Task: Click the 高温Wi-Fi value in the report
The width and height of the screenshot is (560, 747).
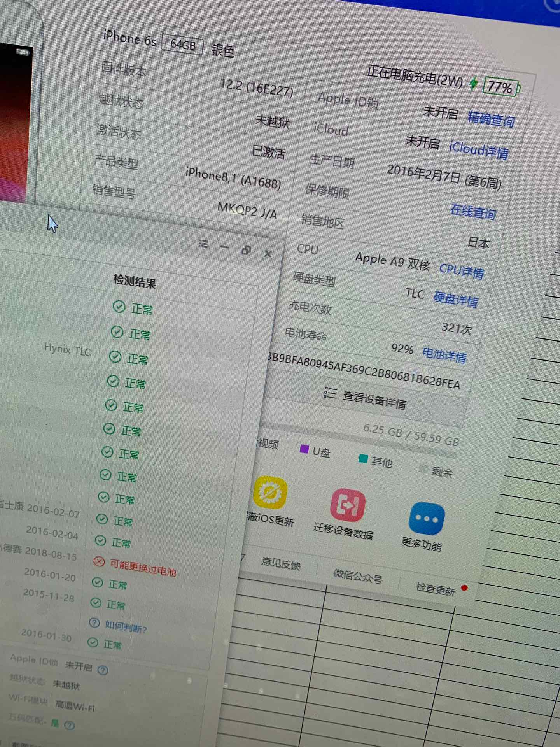Action: (75, 705)
